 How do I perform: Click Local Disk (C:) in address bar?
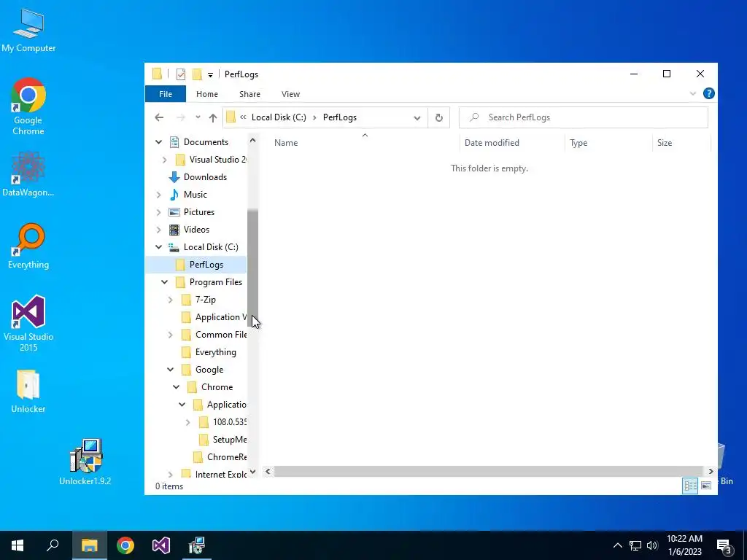coord(279,117)
